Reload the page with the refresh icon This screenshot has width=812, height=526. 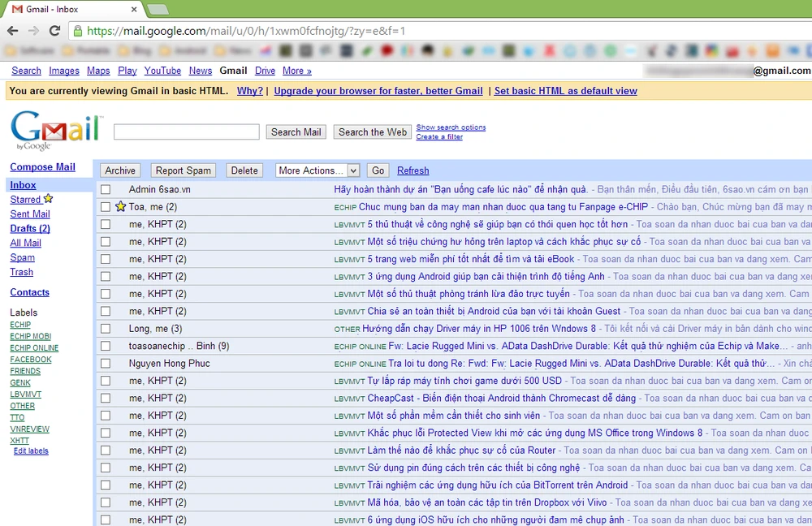pos(54,30)
